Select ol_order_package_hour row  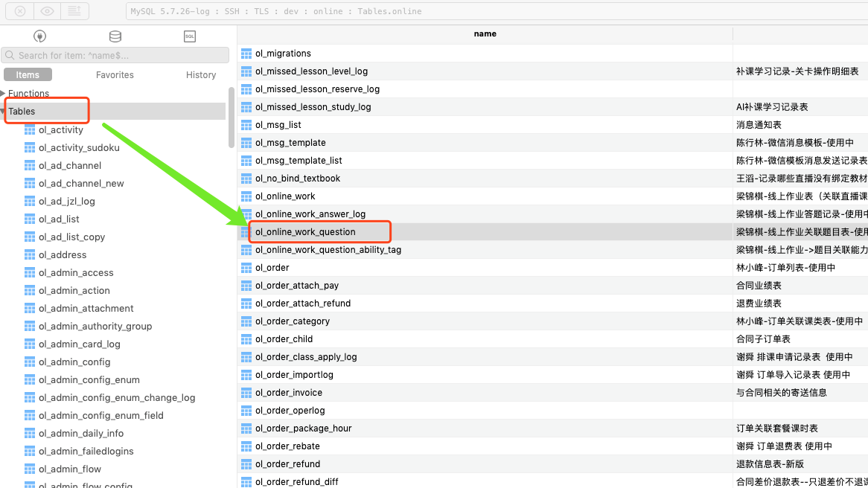point(553,428)
